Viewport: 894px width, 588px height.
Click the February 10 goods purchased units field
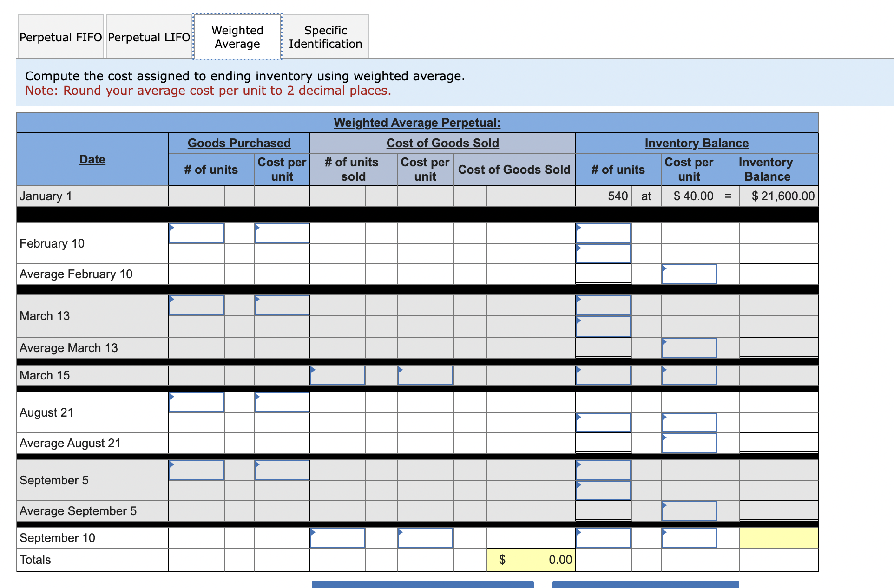pos(197,234)
